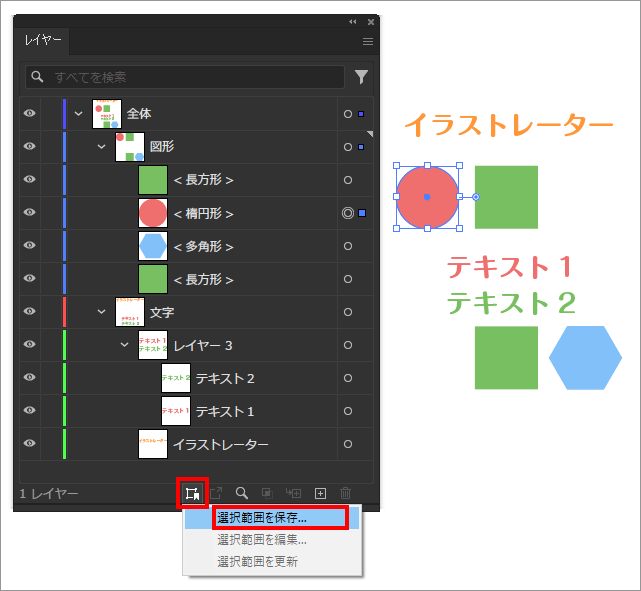This screenshot has width=641, height=591.
Task: Click the create new sublayer icon
Action: 293,493
